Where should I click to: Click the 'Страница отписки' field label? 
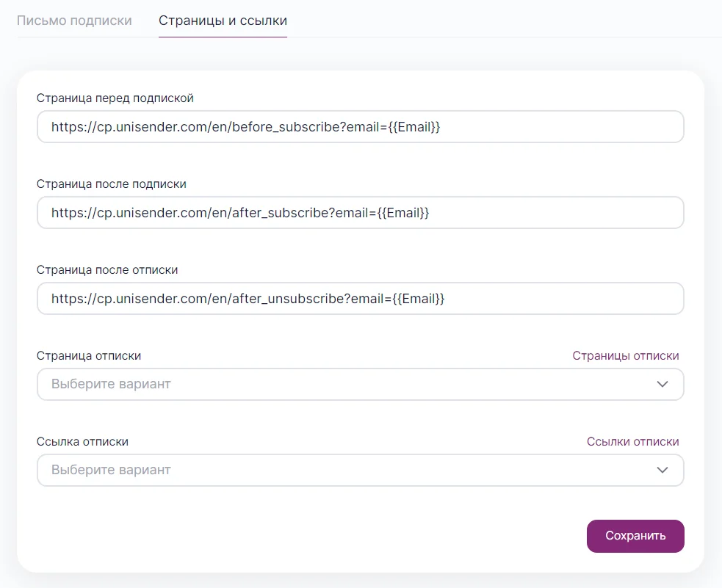[x=89, y=356]
